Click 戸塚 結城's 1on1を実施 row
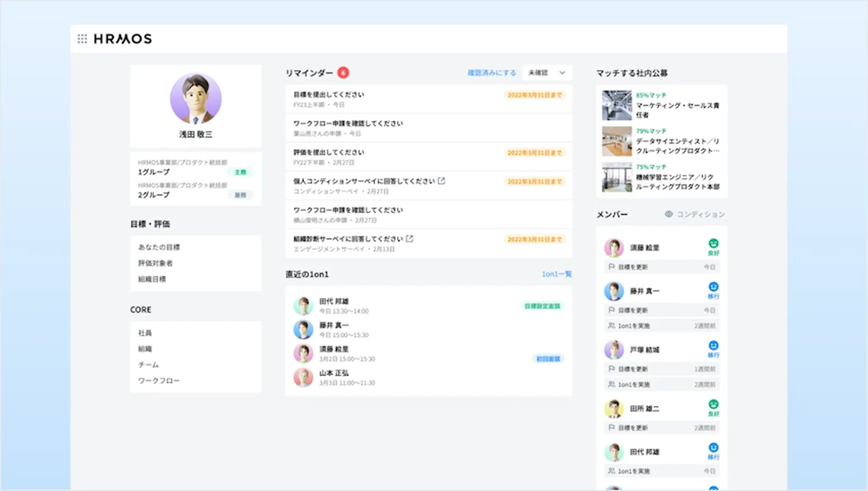868x491 pixels. 662,385
